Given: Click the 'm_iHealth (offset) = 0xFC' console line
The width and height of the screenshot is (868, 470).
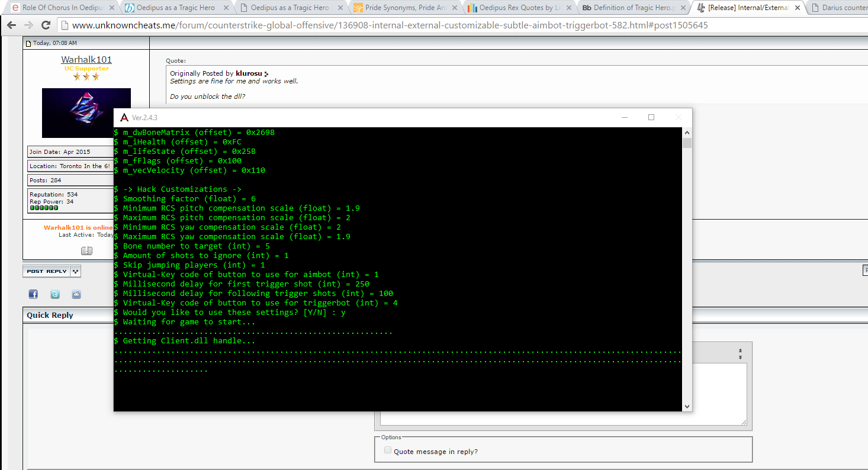Looking at the screenshot, I should coord(178,142).
